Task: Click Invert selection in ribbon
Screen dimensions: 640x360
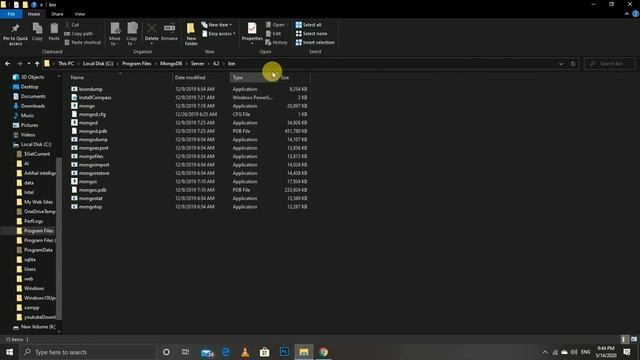Action: (315, 42)
